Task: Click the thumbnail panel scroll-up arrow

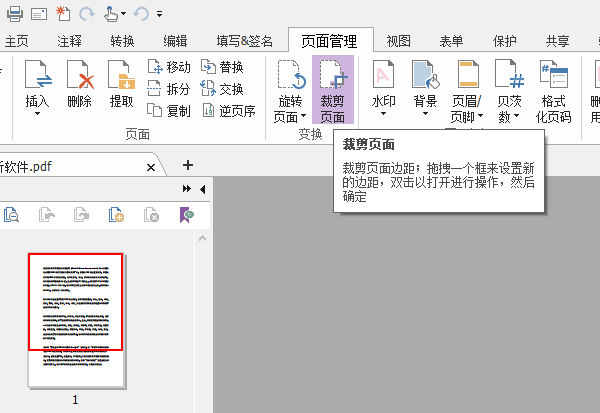Action: (x=202, y=238)
